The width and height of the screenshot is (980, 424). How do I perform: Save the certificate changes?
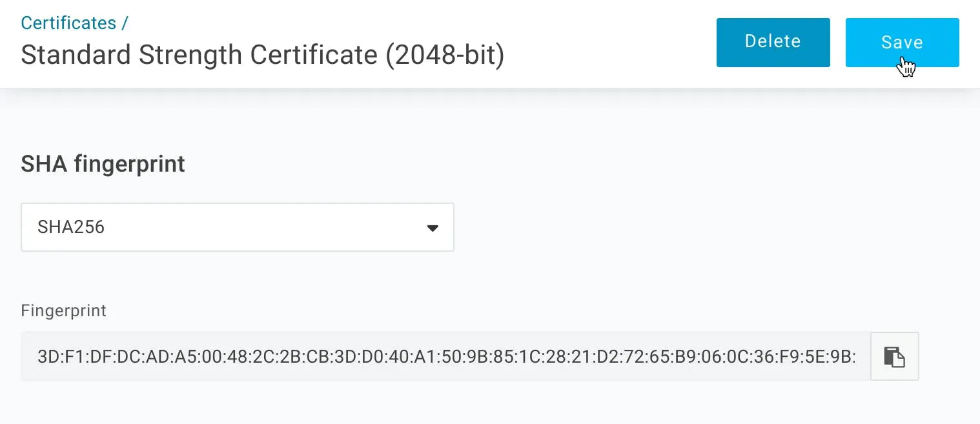[x=902, y=43]
